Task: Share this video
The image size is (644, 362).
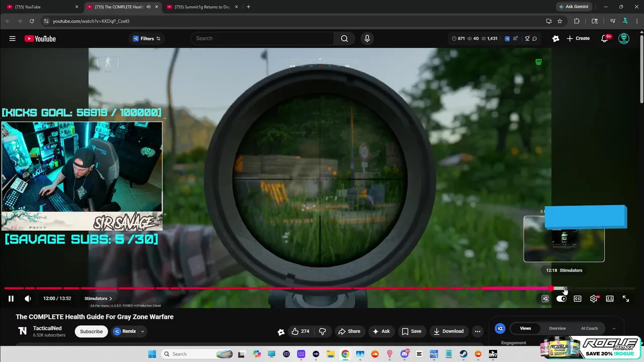Action: [349, 331]
